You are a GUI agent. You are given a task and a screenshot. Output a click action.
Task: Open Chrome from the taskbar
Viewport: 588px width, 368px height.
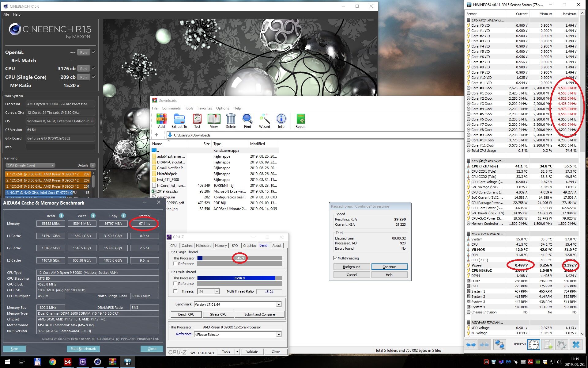click(x=53, y=362)
